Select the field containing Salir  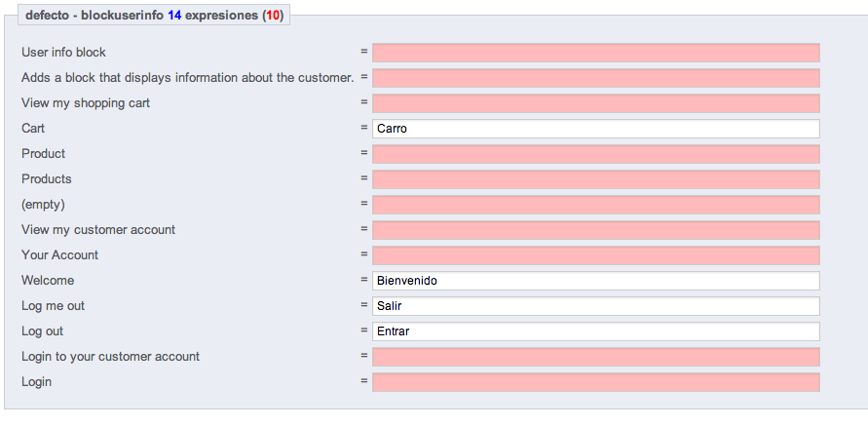coord(595,306)
